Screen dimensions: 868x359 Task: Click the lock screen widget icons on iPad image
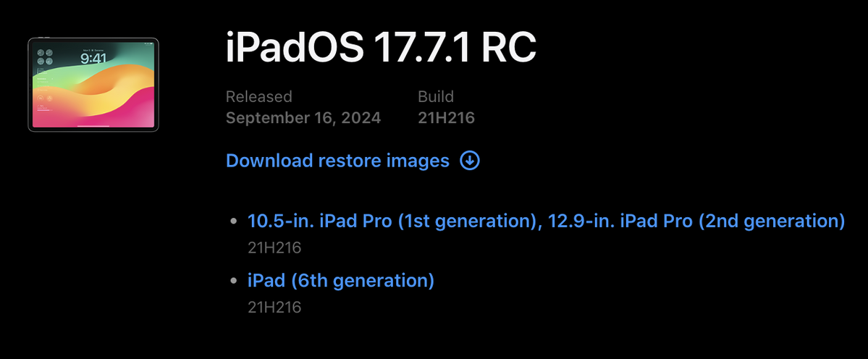pos(45,57)
